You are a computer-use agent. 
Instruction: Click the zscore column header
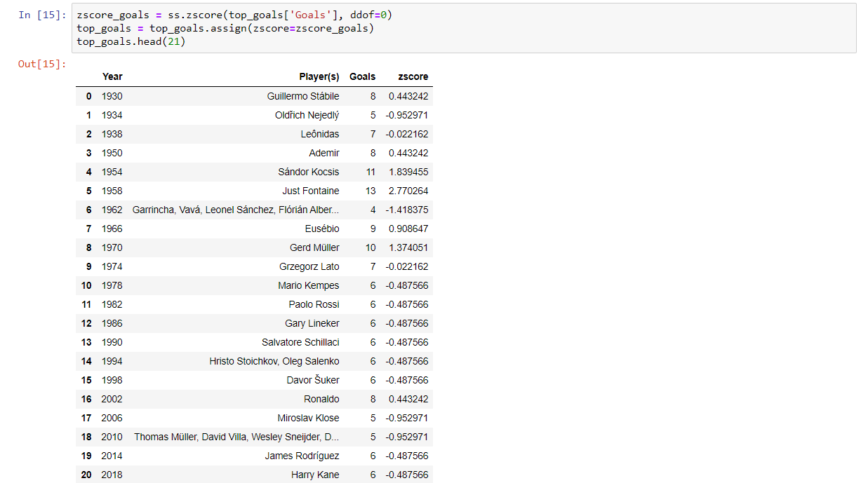pos(413,77)
